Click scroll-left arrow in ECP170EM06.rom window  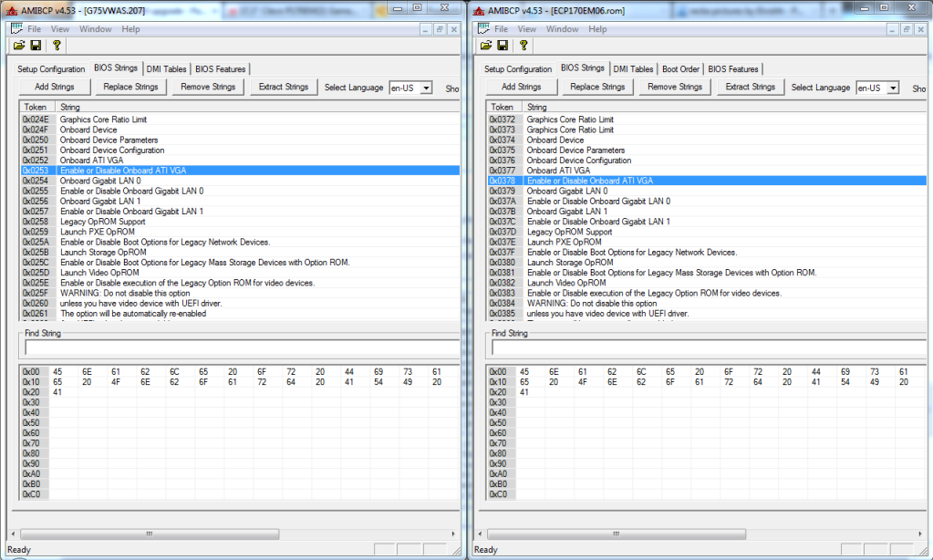pos(481,534)
